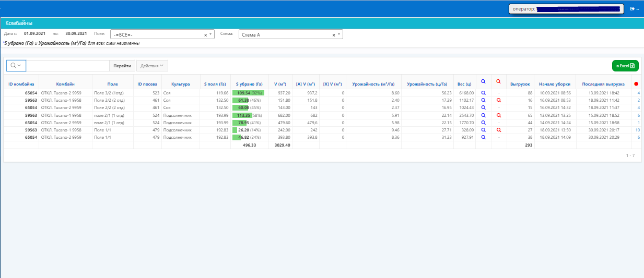Open the link number 10 in last column
This screenshot has width=644, height=278.
[x=637, y=130]
